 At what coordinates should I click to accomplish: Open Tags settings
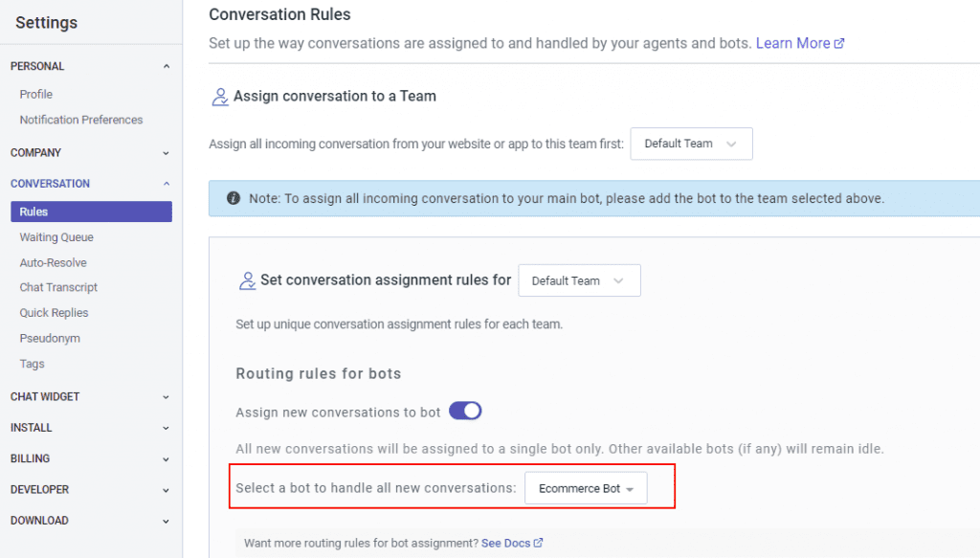[x=32, y=363]
